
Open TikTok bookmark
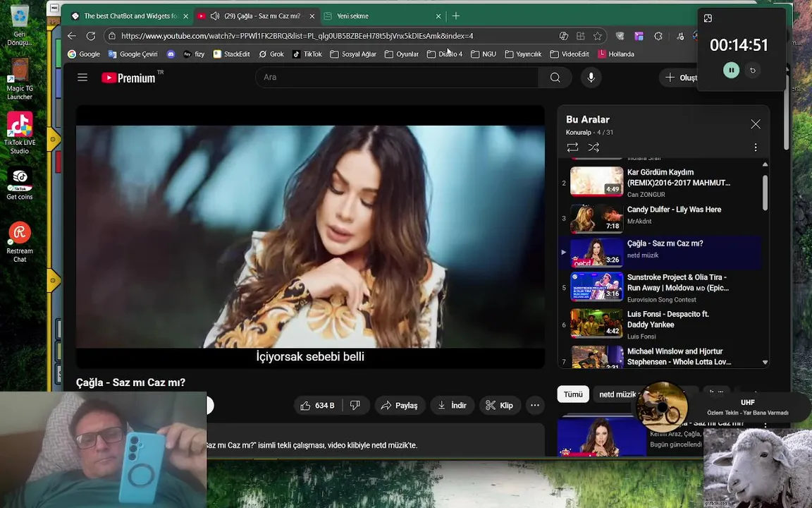click(307, 54)
